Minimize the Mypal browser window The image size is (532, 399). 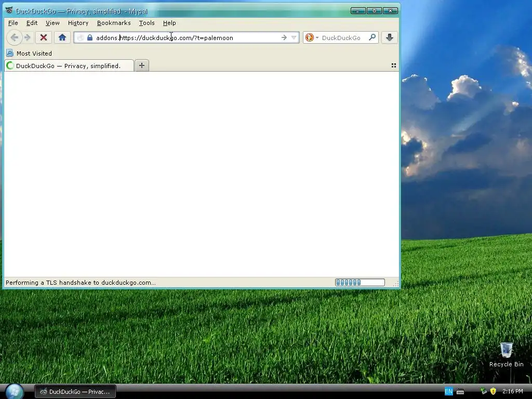coord(358,11)
